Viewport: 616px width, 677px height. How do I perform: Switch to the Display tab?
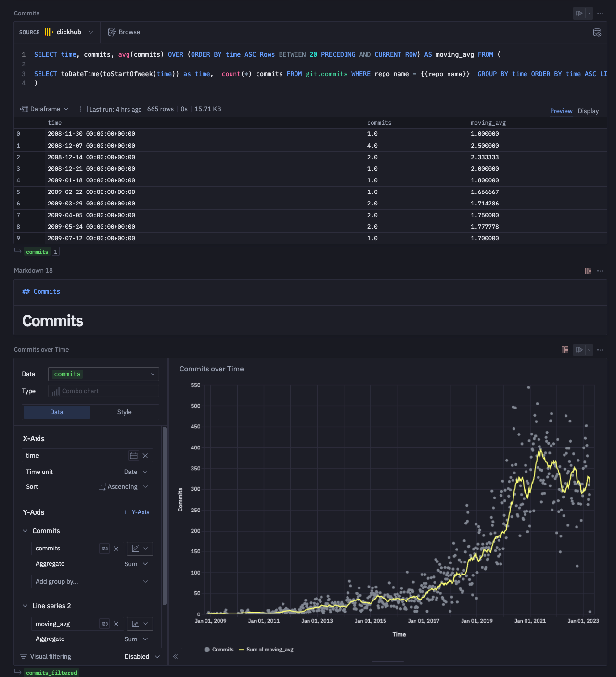coord(588,111)
